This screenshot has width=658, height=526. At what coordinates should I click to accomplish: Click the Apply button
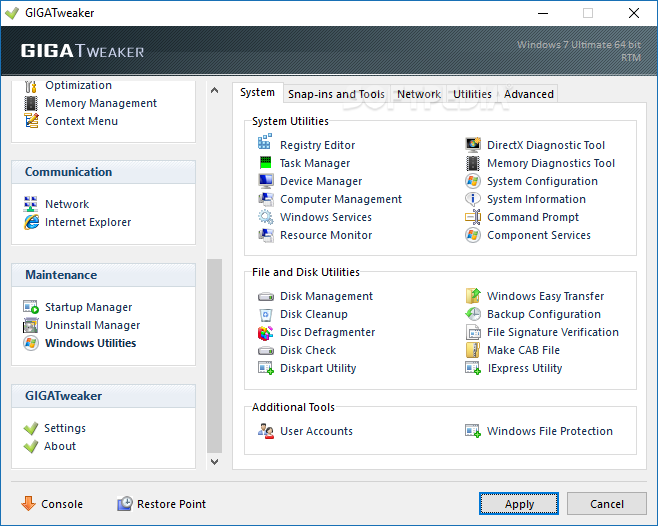click(x=519, y=503)
